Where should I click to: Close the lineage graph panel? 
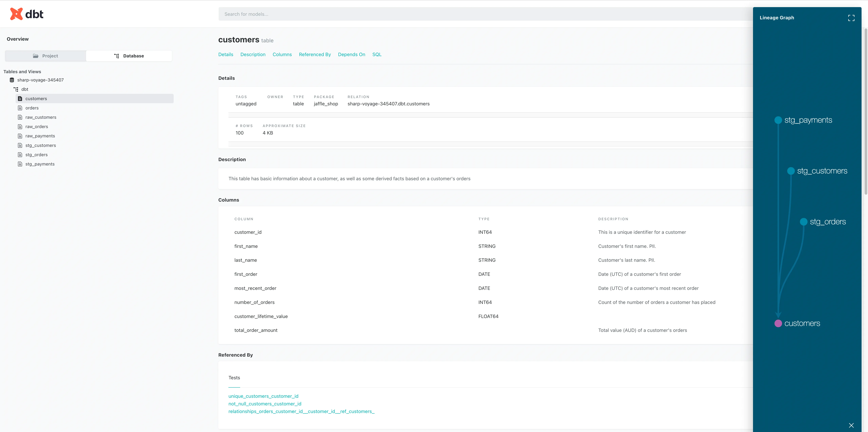coord(851,425)
